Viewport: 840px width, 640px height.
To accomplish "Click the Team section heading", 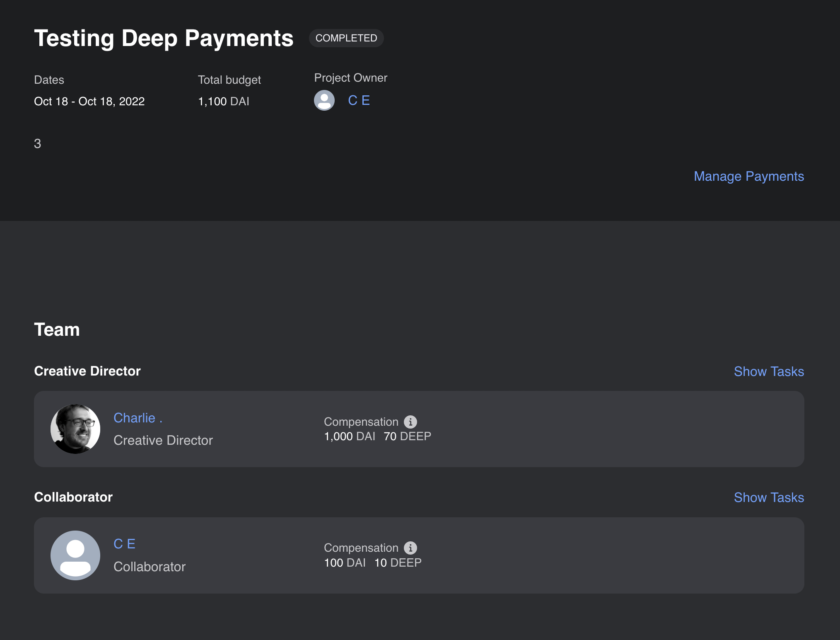I will [57, 330].
